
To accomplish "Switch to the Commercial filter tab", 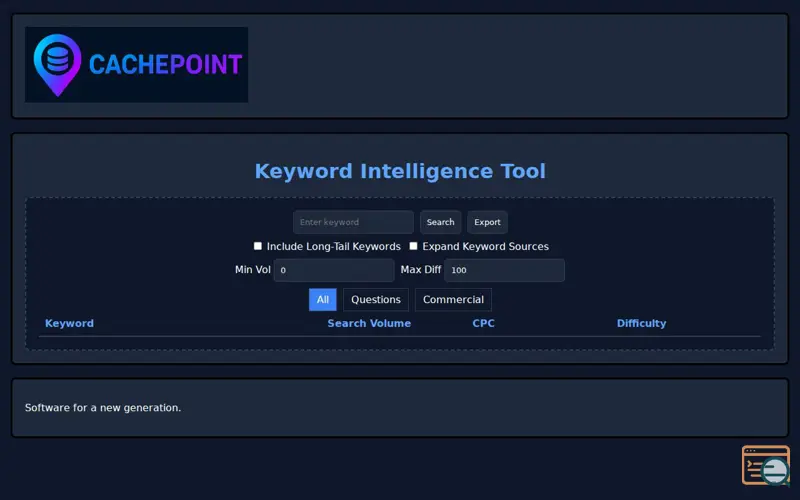I will 453,299.
